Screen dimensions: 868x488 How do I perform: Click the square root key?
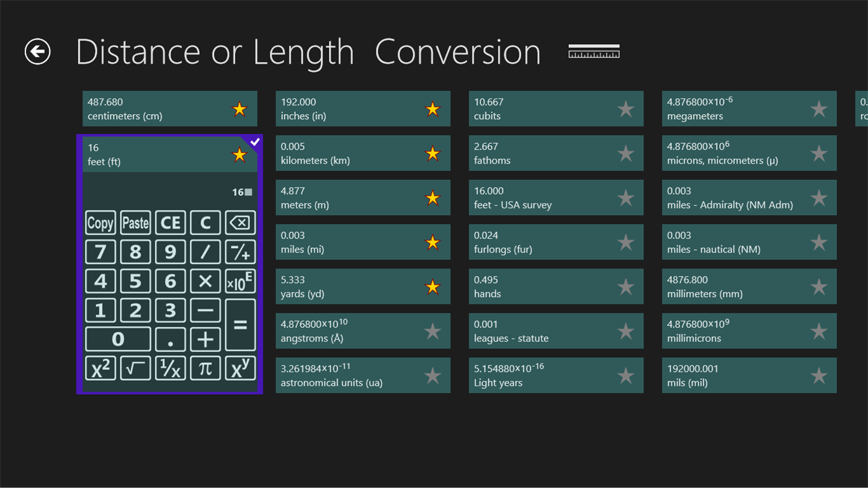click(x=135, y=368)
